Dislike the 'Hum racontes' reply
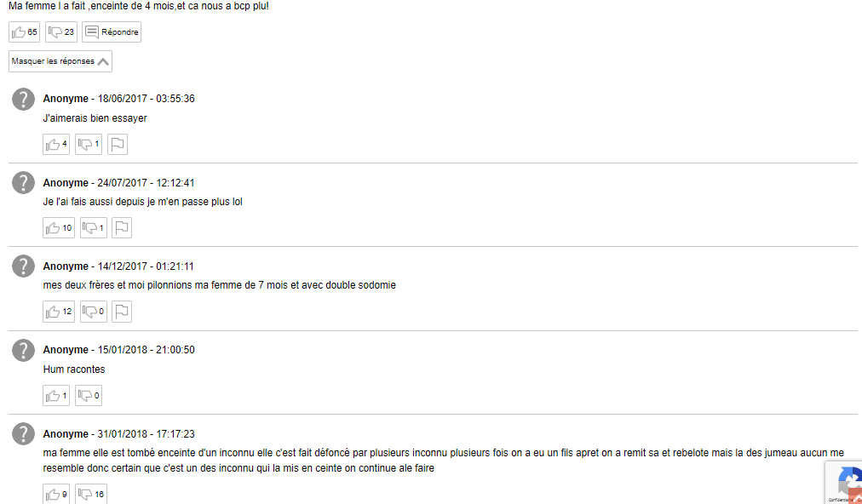Image resolution: width=862 pixels, height=504 pixels. (x=89, y=395)
